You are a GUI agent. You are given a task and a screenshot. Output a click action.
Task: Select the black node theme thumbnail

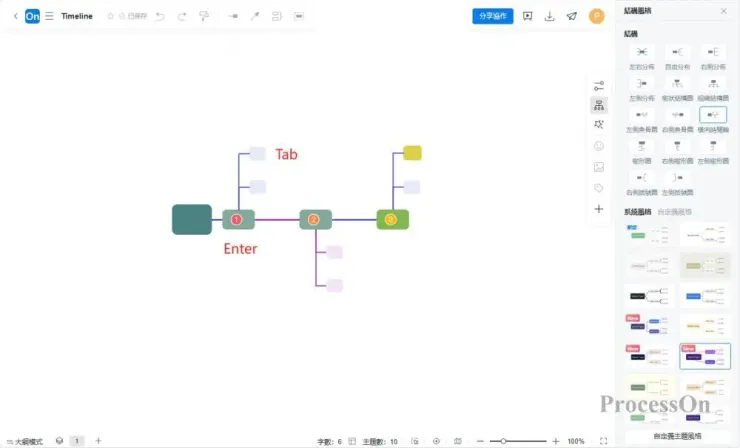tap(649, 296)
